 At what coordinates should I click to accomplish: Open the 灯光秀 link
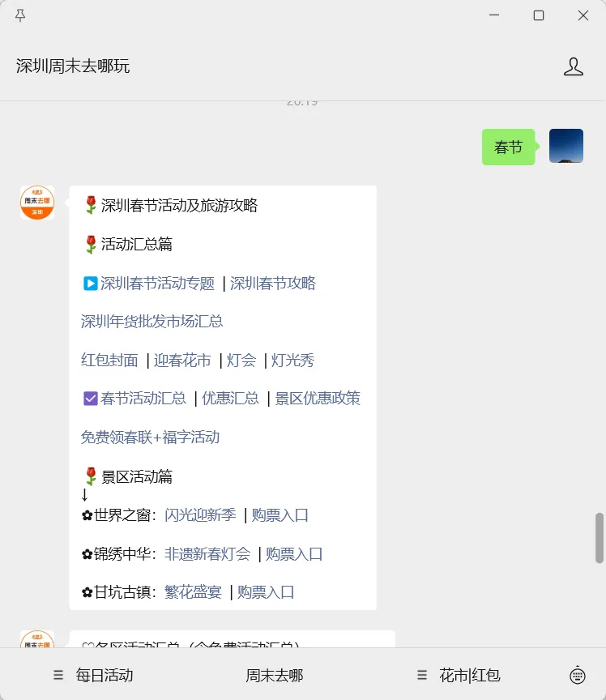(x=293, y=361)
